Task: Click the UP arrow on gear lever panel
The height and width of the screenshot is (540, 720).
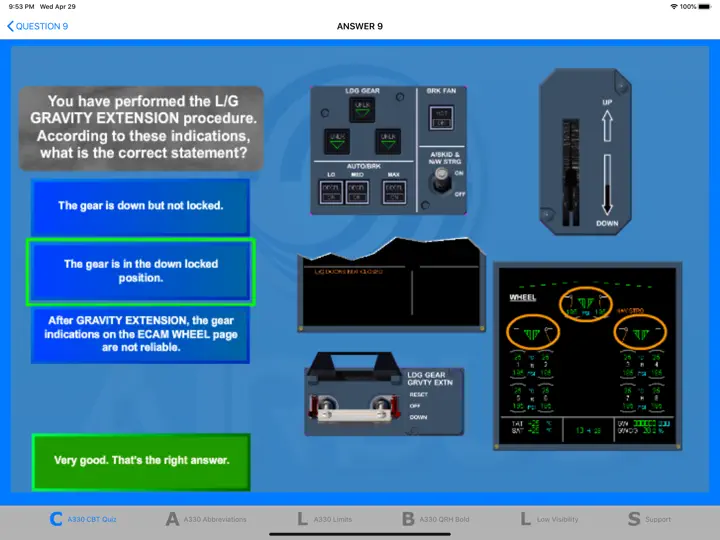Action: tap(607, 126)
